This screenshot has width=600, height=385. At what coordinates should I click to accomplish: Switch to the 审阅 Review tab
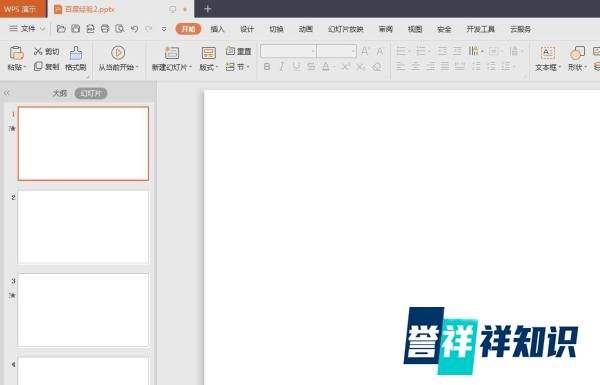click(x=386, y=29)
